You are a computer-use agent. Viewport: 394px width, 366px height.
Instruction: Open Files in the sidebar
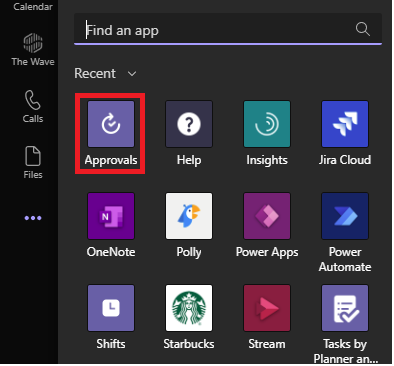coord(33,162)
